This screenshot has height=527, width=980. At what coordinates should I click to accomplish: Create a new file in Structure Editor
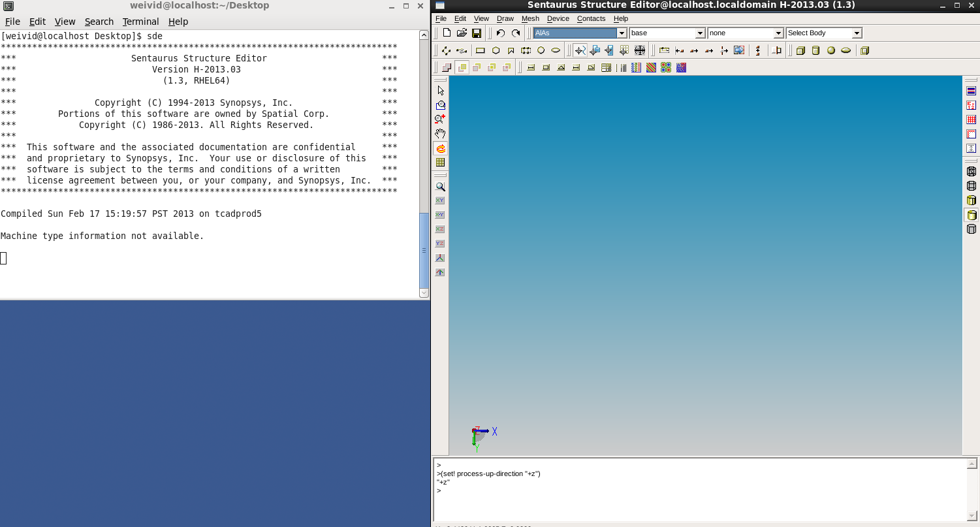[447, 33]
